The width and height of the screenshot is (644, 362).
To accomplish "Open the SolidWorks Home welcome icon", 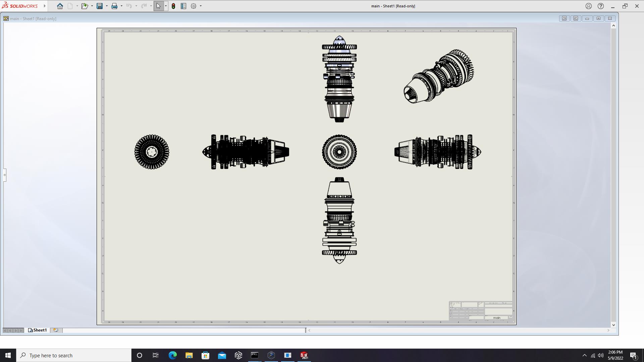I will pos(60,6).
